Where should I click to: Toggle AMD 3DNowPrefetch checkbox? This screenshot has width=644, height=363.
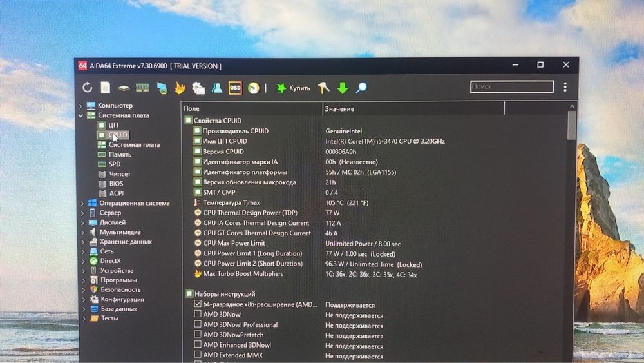pos(198,334)
